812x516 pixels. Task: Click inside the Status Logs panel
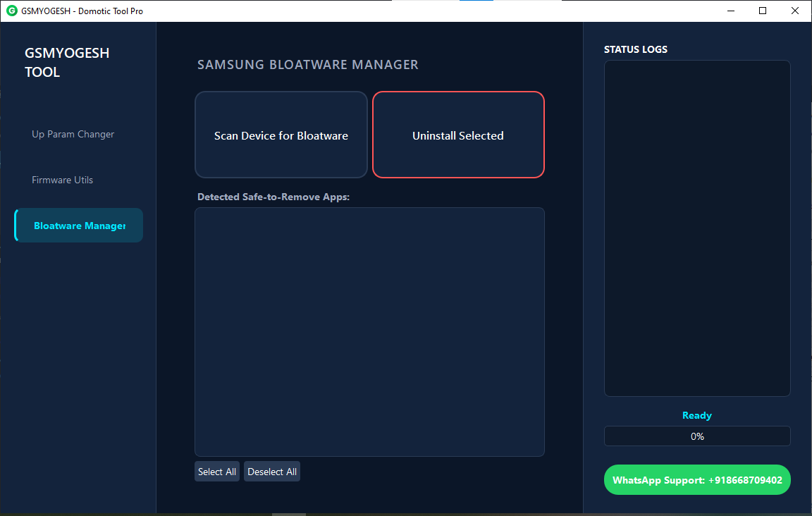coord(697,228)
